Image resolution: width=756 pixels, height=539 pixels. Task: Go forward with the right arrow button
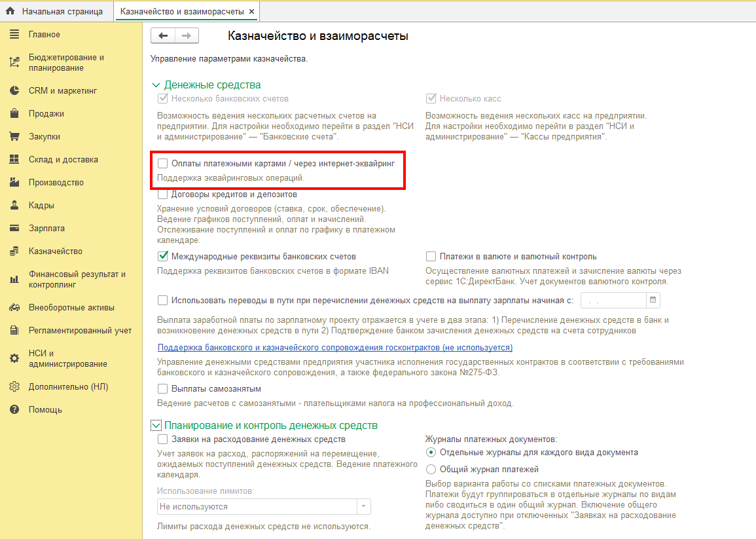(x=187, y=36)
